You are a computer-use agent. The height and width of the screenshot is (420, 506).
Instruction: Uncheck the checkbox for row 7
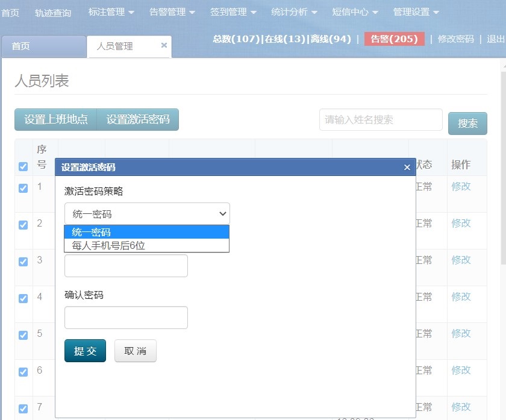pyautogui.click(x=23, y=409)
